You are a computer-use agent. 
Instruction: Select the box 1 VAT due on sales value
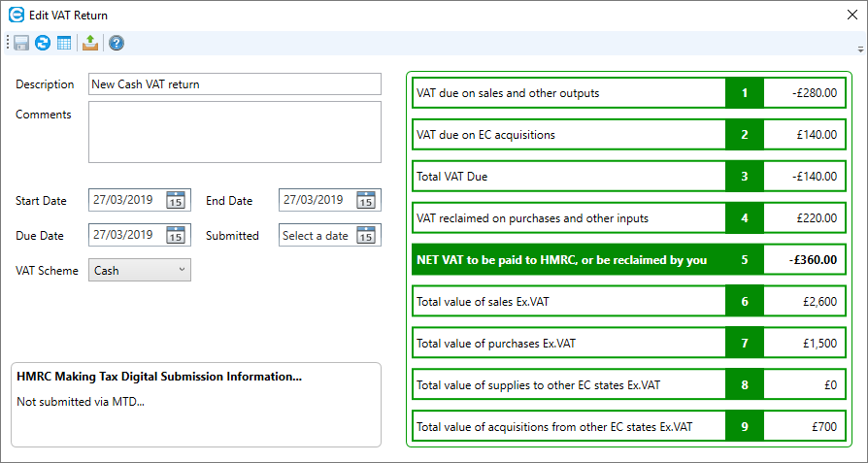[803, 93]
